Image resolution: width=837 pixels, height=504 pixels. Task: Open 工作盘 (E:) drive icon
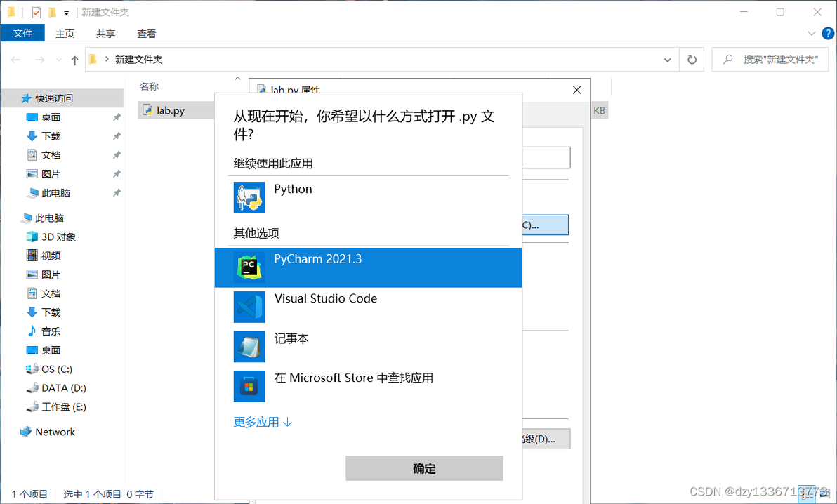click(x=32, y=407)
